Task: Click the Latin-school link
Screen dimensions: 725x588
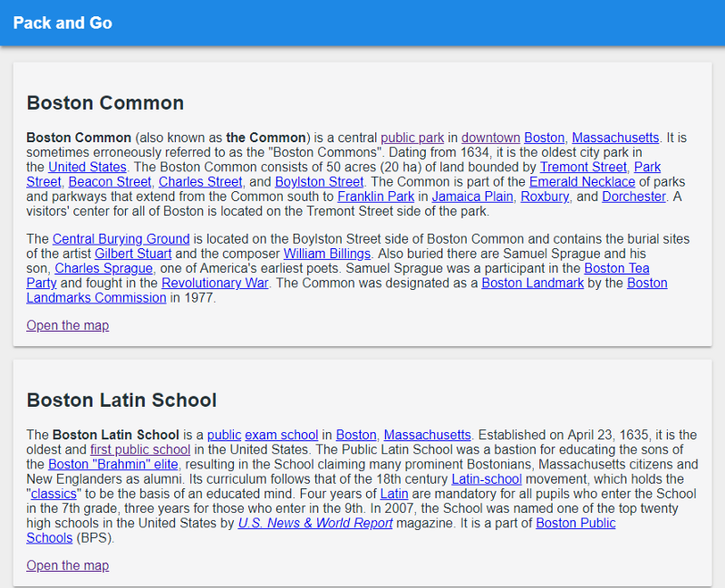Action: [487, 479]
